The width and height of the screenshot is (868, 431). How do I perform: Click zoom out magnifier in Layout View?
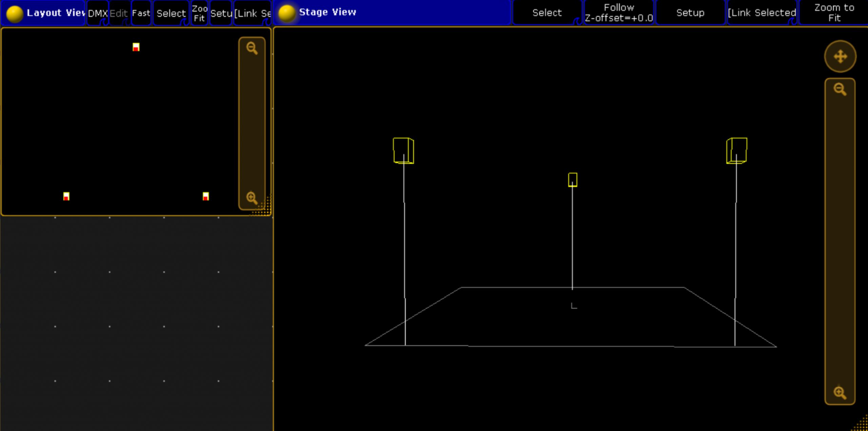(252, 48)
